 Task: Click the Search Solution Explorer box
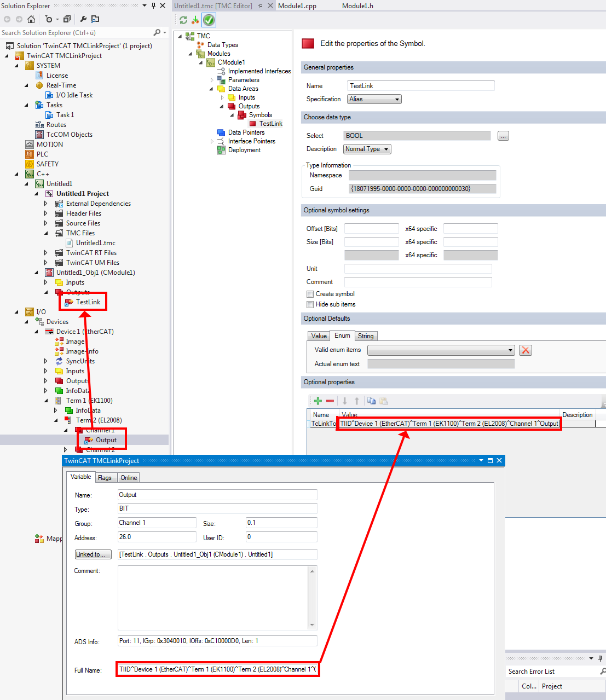pos(76,33)
